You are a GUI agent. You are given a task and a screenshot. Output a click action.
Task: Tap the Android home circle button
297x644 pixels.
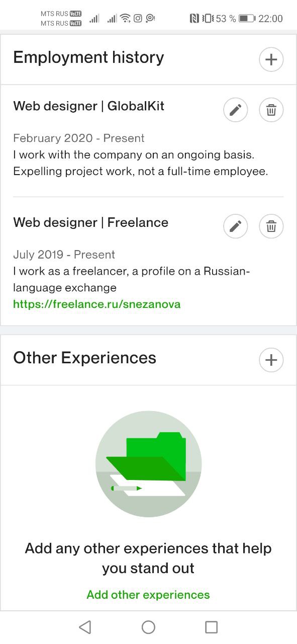coord(148,627)
